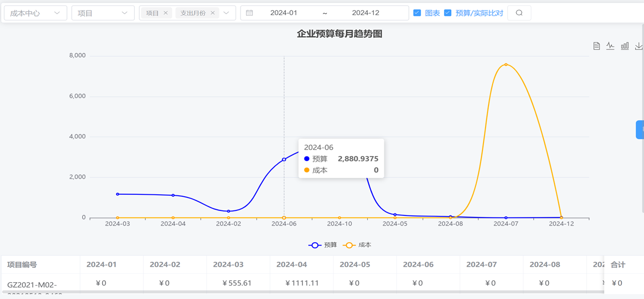Open the 成本中心 dropdown
This screenshot has width=644, height=299.
click(35, 12)
